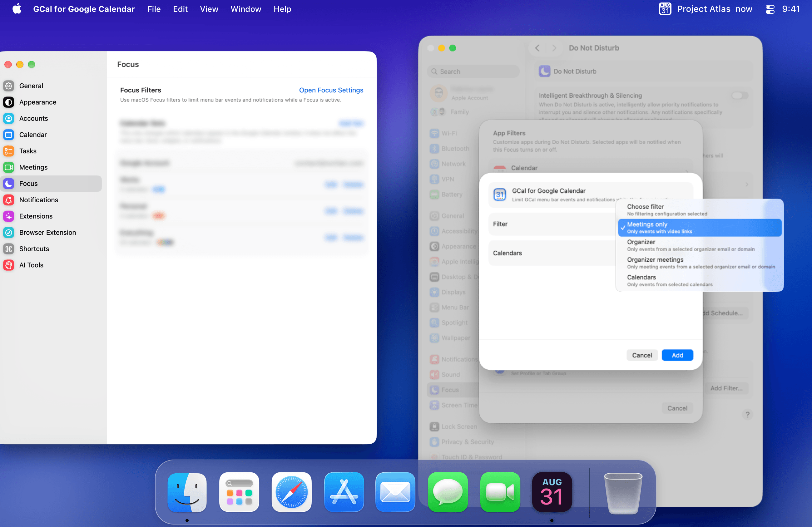Open the Help menu
Viewport: 812px width, 527px height.
tap(282, 9)
